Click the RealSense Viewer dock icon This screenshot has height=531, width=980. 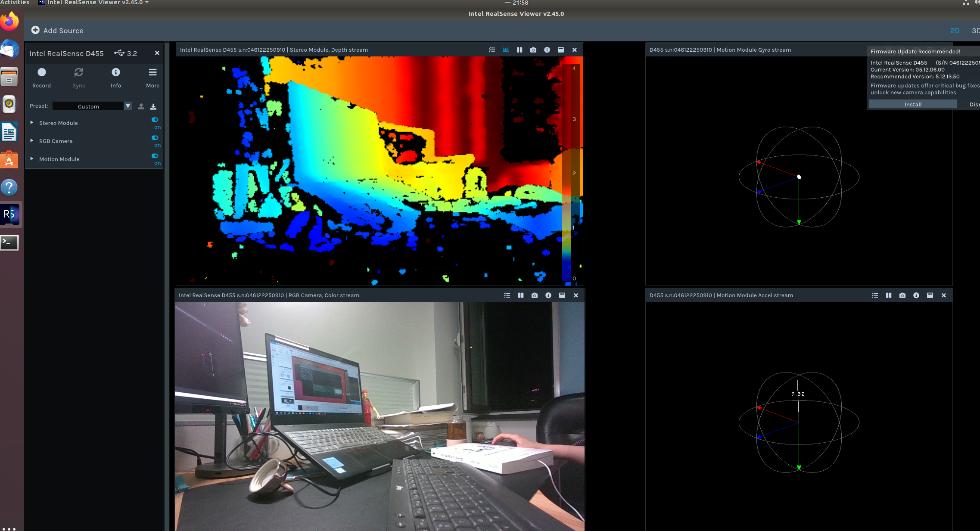click(x=9, y=214)
